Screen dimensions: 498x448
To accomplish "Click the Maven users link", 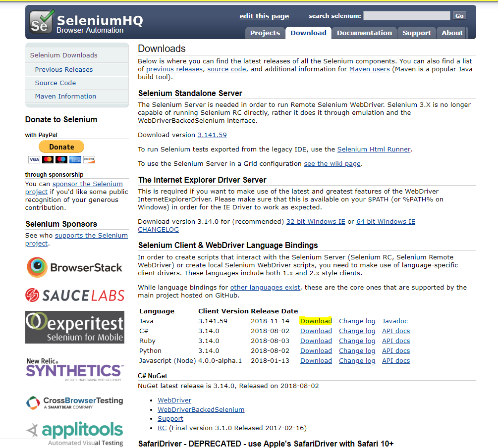I will pyautogui.click(x=369, y=69).
